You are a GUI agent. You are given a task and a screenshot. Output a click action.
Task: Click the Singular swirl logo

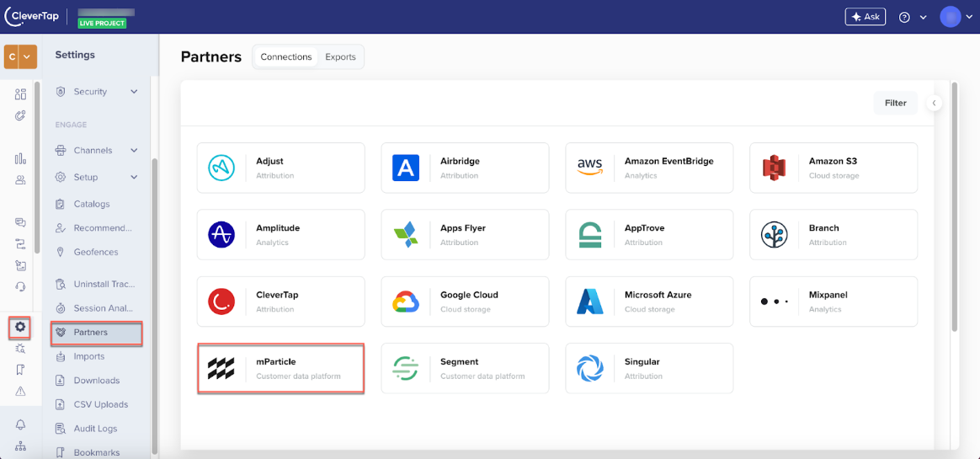(x=589, y=368)
